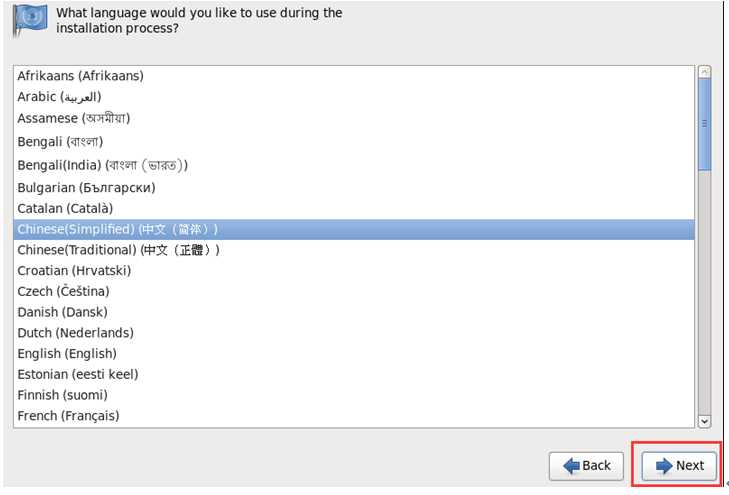729x495 pixels.
Task: Click the blue Back arrow icon
Action: [x=571, y=465]
